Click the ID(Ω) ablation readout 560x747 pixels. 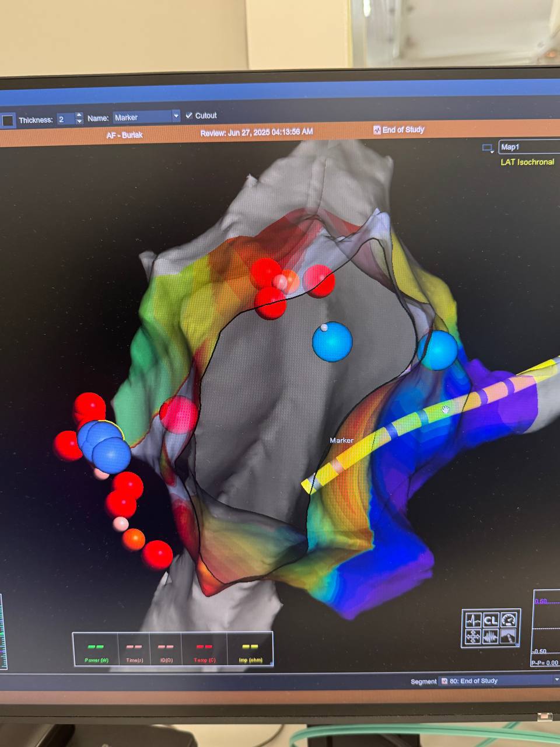[x=166, y=649]
